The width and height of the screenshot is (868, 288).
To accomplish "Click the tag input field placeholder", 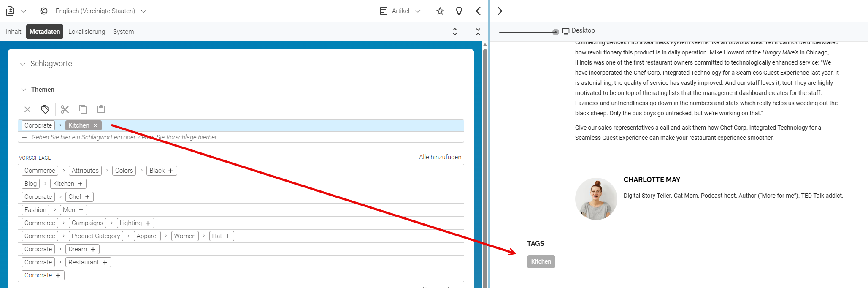I will [x=124, y=137].
